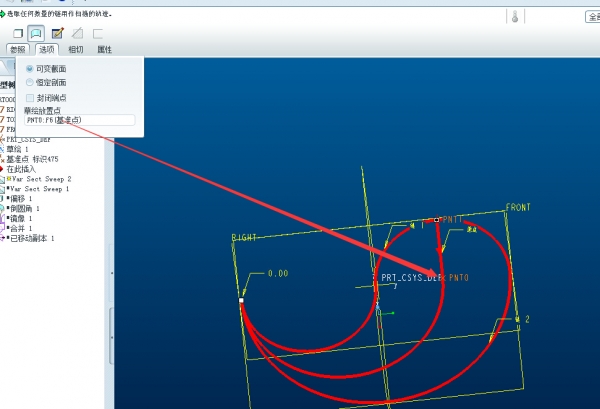Select the solid sweep icon
The width and height of the screenshot is (600, 409).
[x=17, y=33]
